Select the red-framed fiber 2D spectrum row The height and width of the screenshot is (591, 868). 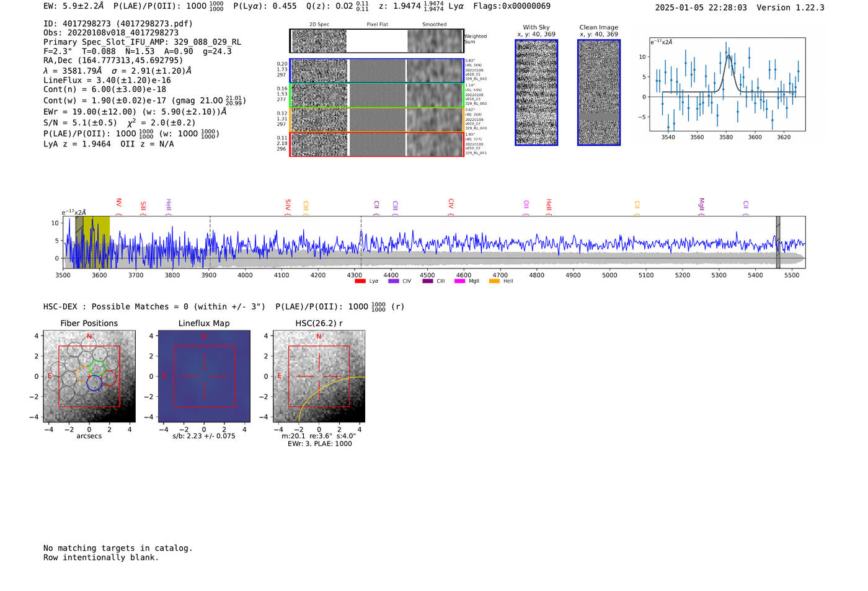click(x=376, y=144)
